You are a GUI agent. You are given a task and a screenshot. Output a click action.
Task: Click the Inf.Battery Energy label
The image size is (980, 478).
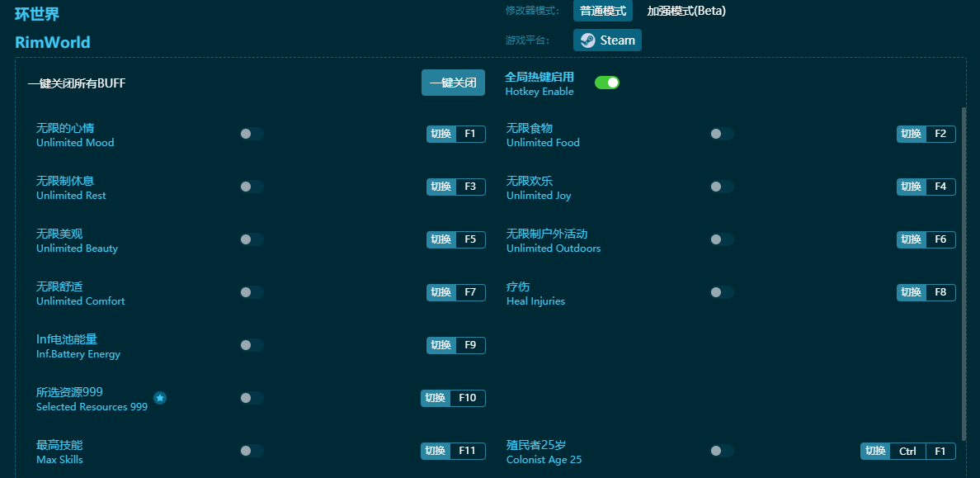(78, 354)
